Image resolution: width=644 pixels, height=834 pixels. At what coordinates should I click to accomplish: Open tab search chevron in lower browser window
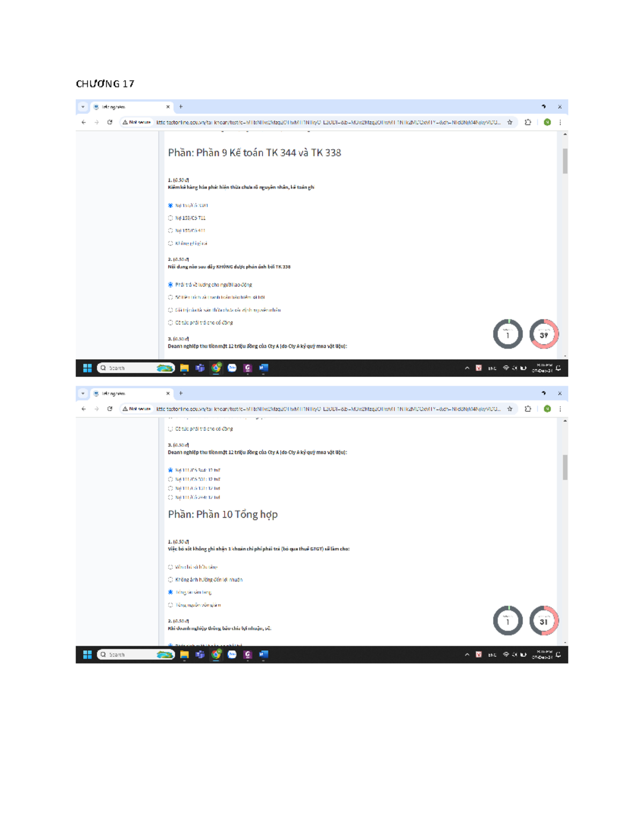pos(83,393)
